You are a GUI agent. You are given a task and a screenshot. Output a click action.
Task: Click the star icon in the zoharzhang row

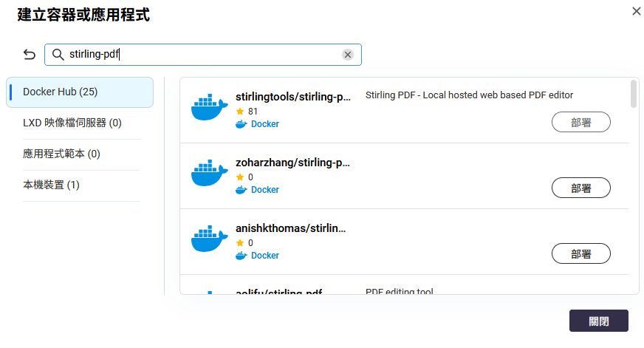coord(240,177)
